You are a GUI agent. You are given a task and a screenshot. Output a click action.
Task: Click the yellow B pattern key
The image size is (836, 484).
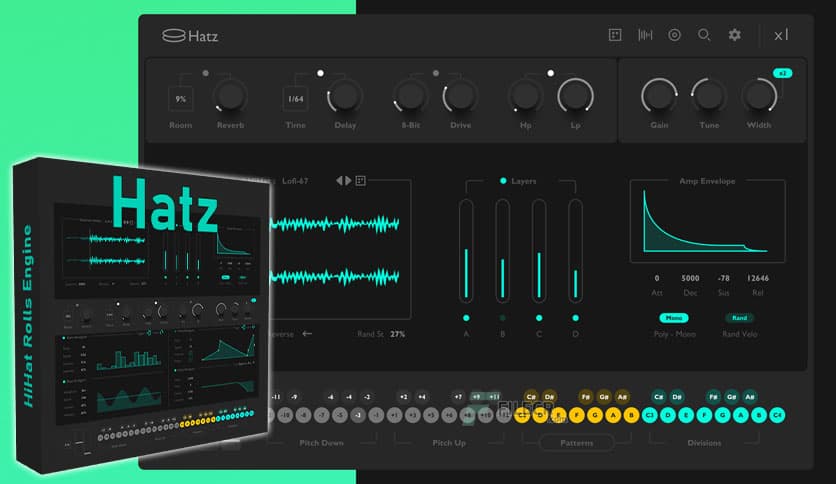tap(631, 415)
